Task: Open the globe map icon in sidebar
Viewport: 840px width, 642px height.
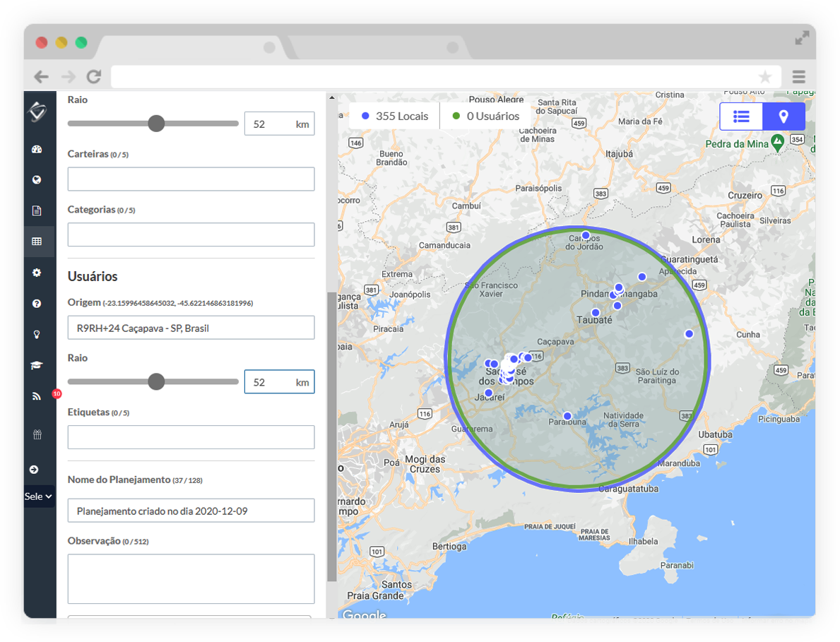Action: [37, 180]
